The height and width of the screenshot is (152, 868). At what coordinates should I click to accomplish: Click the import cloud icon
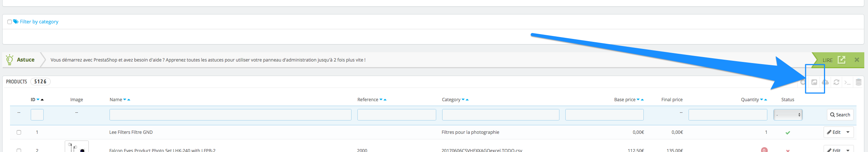click(825, 82)
